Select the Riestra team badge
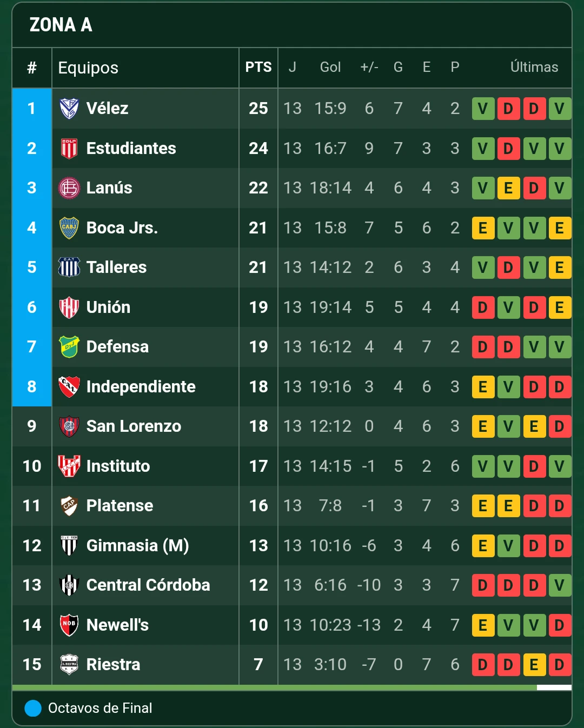This screenshot has height=728, width=584. click(x=69, y=665)
